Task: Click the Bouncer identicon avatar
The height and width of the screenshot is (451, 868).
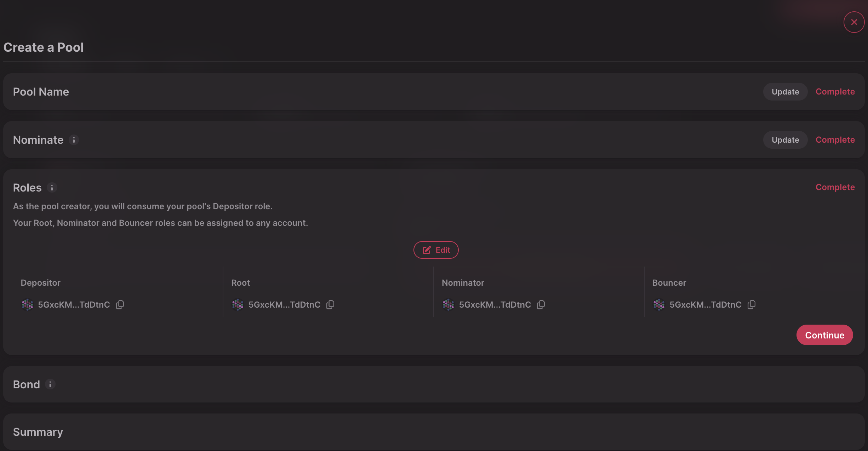Action: tap(659, 304)
